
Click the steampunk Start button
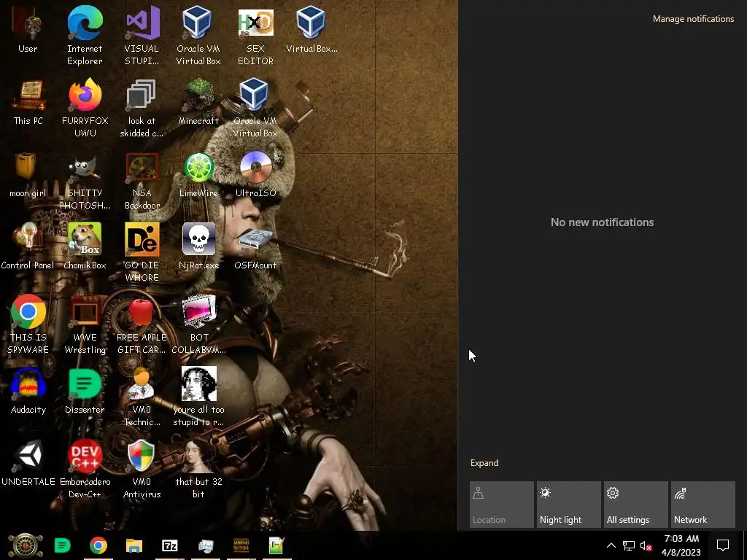[26, 545]
